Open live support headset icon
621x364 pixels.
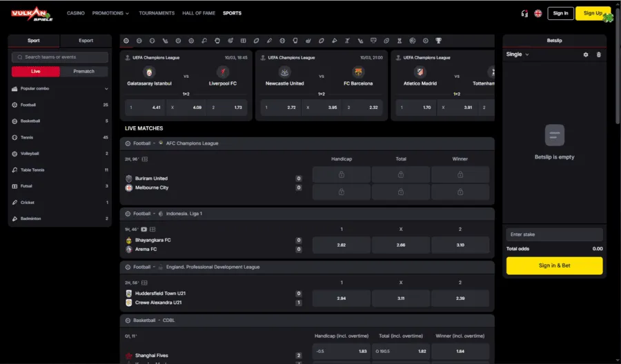pyautogui.click(x=524, y=14)
